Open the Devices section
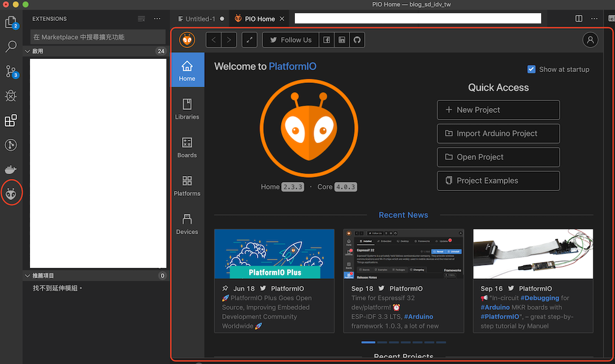 coord(187,224)
